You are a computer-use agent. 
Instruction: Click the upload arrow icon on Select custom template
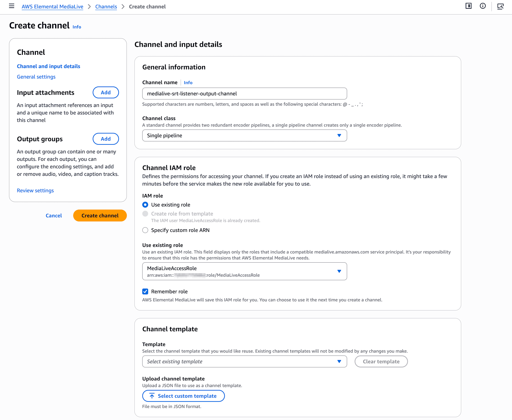pyautogui.click(x=152, y=396)
